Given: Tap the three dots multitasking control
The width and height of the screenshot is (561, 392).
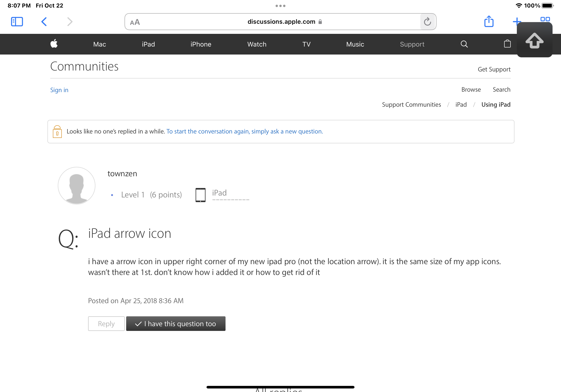Looking at the screenshot, I should click(x=280, y=6).
